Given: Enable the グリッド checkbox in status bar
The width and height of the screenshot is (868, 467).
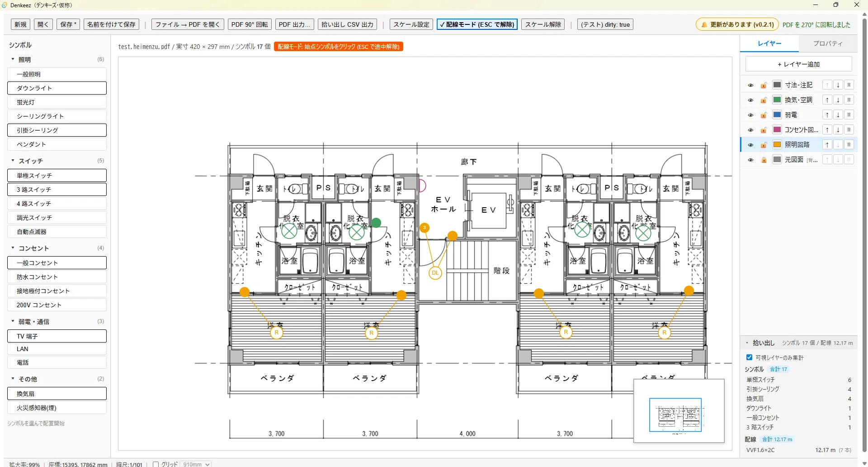Looking at the screenshot, I should [x=156, y=464].
